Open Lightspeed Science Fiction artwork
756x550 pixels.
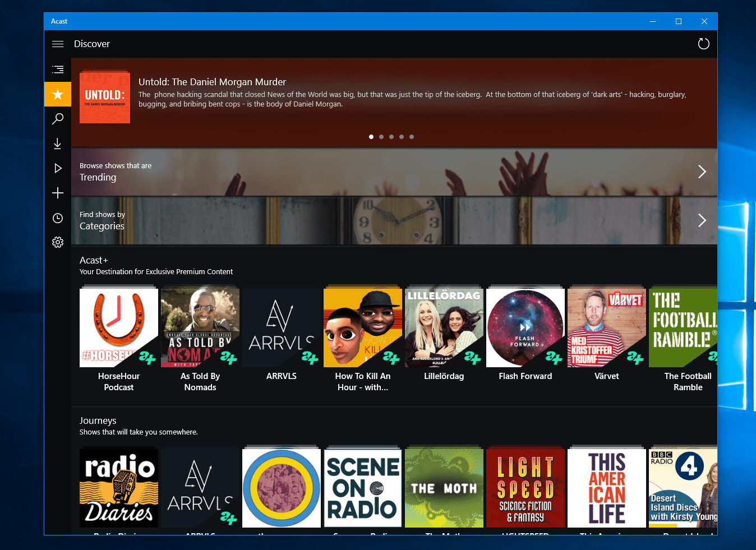click(x=525, y=488)
